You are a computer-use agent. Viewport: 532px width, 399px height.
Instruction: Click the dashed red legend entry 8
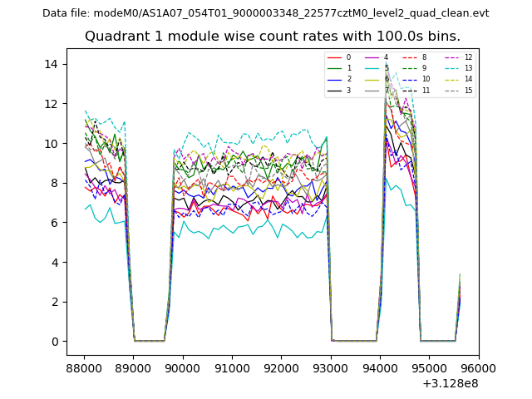[411, 57]
